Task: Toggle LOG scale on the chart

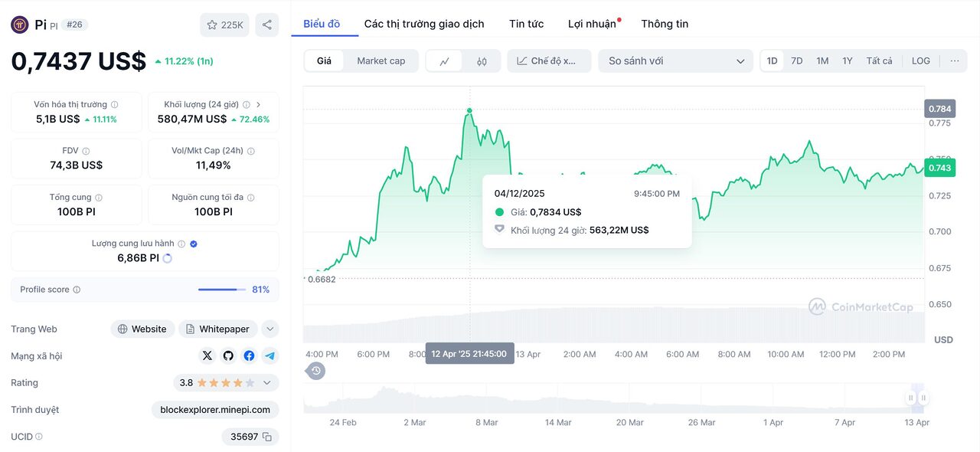Action: click(921, 61)
